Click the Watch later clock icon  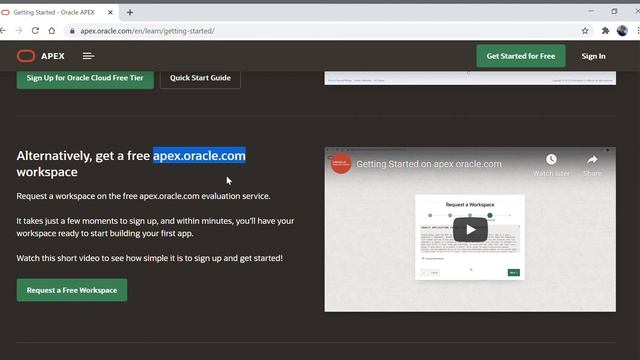[x=551, y=160]
